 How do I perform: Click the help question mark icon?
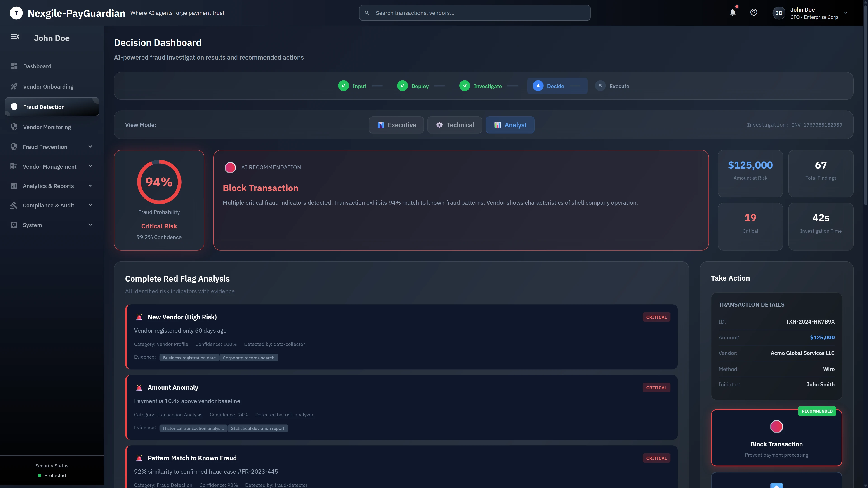click(754, 12)
